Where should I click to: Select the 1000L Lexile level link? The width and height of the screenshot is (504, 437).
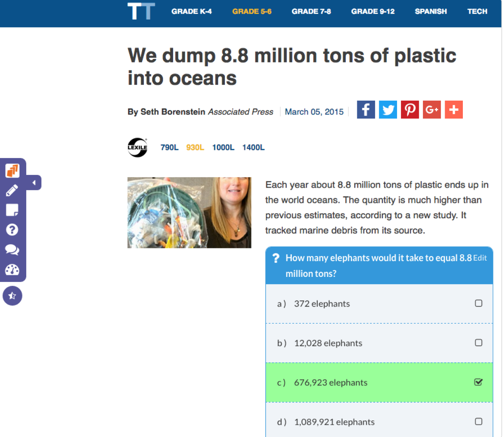tap(223, 147)
